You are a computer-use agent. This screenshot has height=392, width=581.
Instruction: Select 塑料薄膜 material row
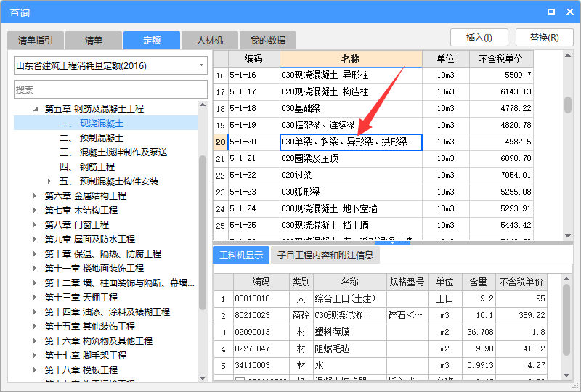coord(380,332)
